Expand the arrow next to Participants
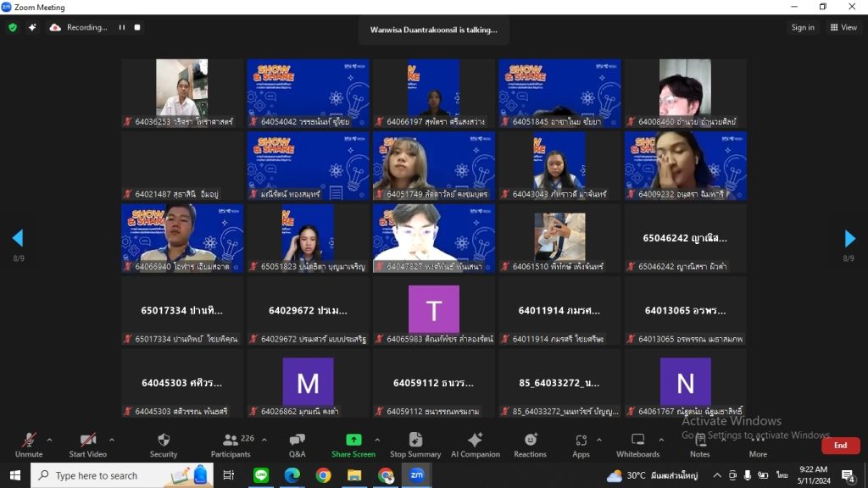This screenshot has height=488, width=868. click(x=264, y=440)
